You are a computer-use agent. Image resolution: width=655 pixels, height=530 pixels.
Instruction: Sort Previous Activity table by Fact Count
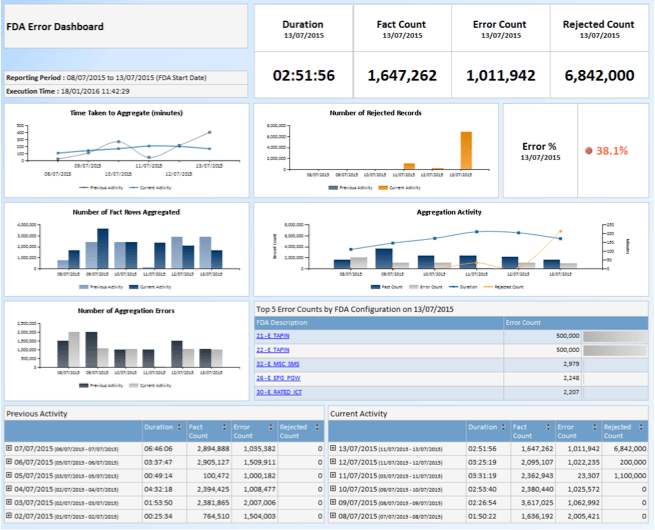(224, 427)
